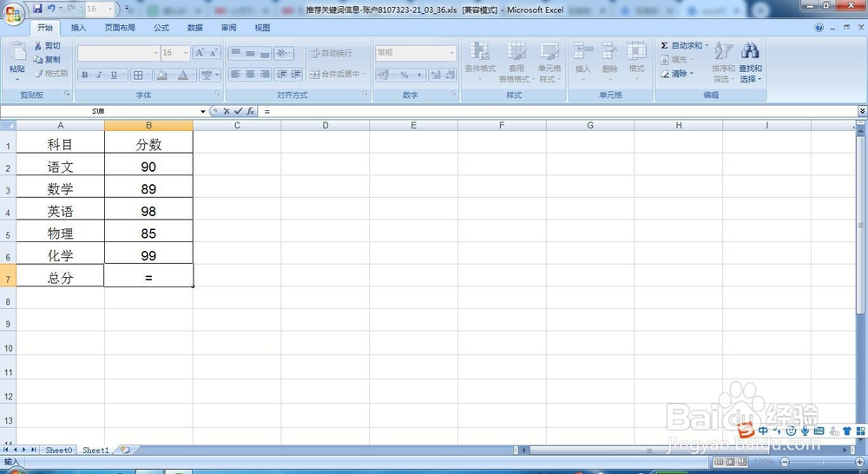Zoom out with the minus button
868x474 pixels.
(785, 462)
